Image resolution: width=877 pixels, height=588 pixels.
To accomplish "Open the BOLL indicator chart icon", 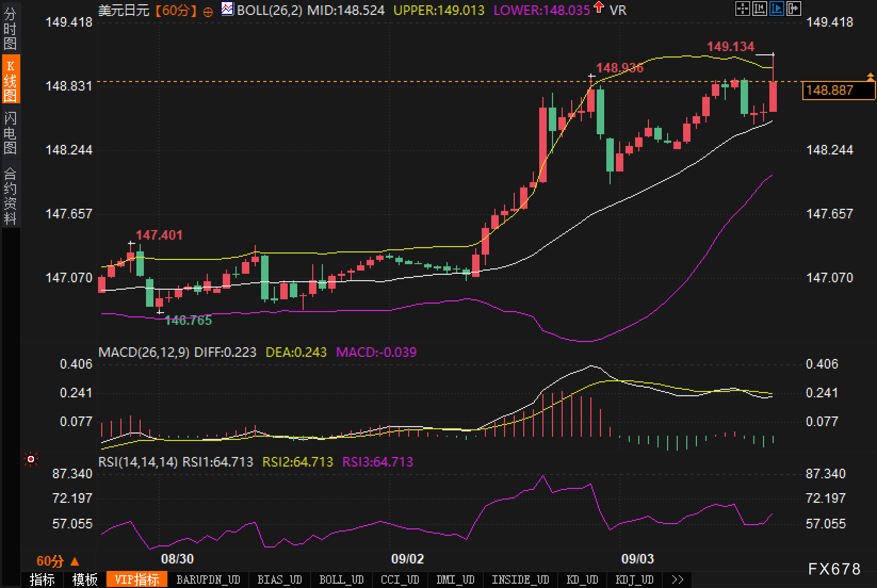I will (228, 9).
